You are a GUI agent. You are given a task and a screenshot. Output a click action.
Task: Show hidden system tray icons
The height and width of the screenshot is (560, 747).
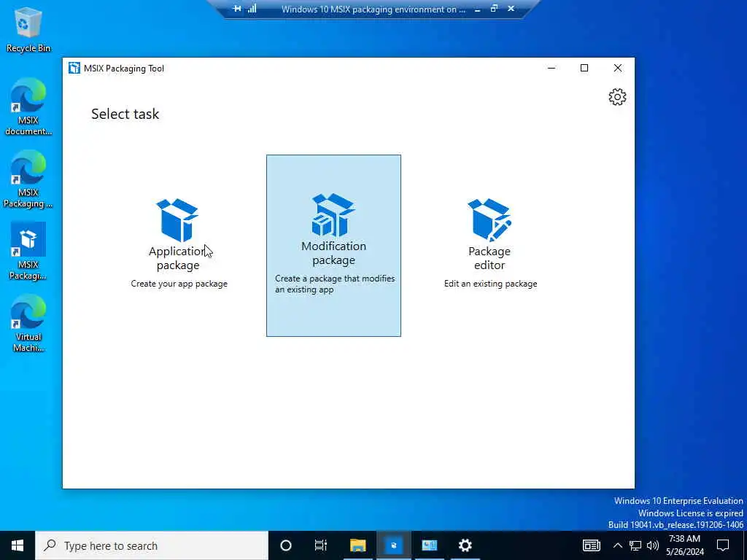pyautogui.click(x=617, y=545)
